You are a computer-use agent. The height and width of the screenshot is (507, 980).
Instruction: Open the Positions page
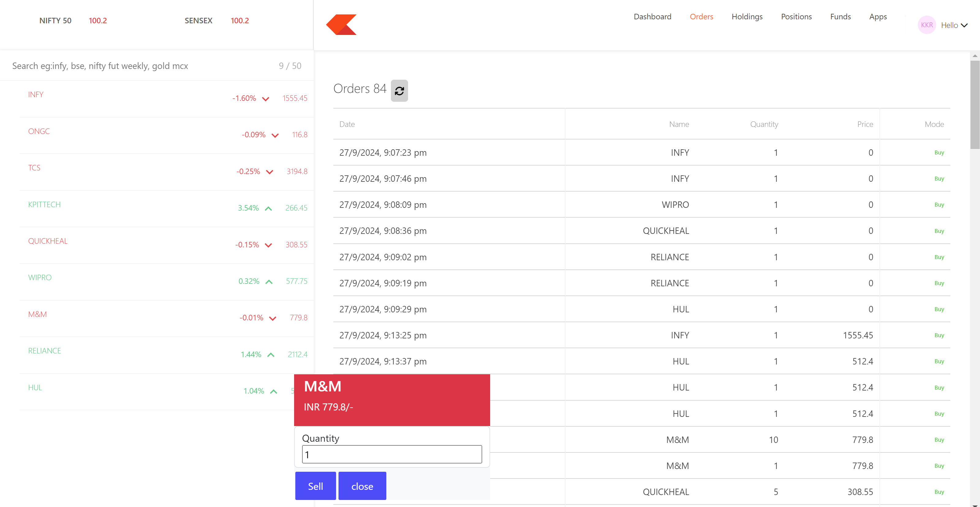[796, 17]
